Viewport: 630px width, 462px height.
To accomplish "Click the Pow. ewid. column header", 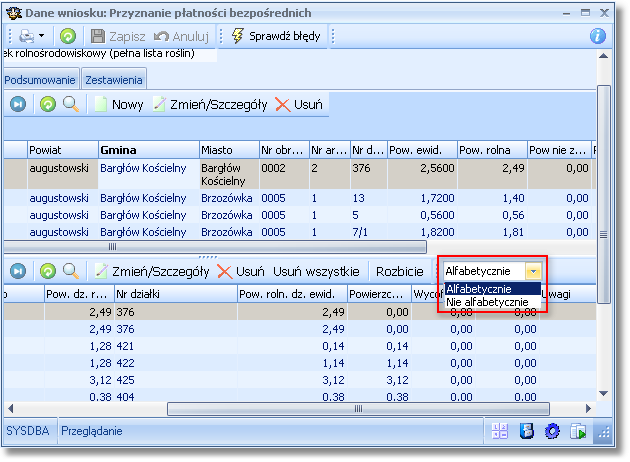I will (x=422, y=150).
